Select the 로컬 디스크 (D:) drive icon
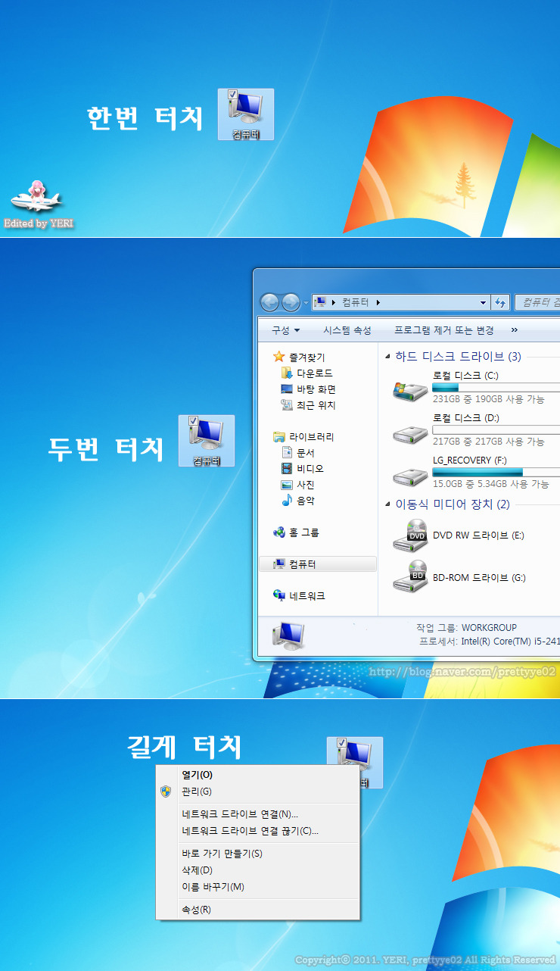560x971 pixels. point(410,434)
